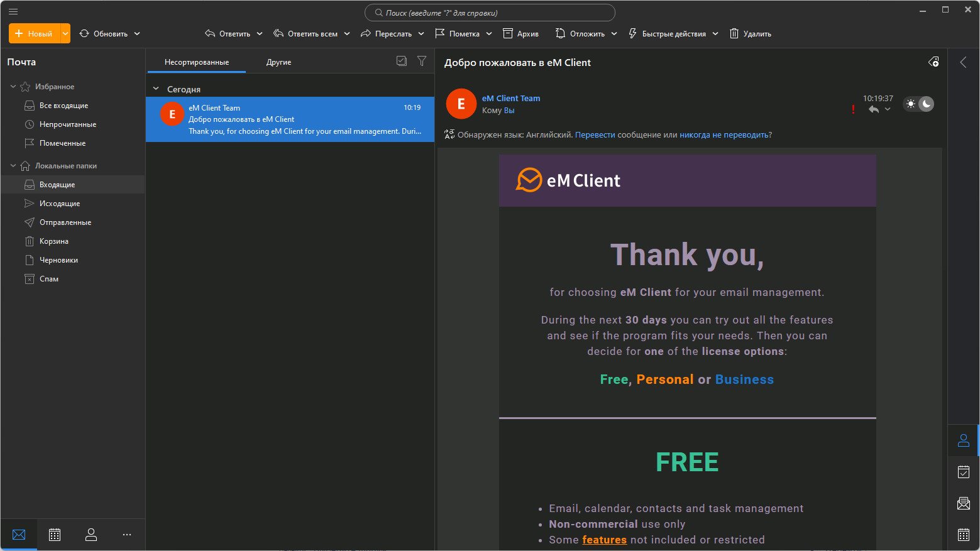Open the Черновики folder

coord(58,260)
